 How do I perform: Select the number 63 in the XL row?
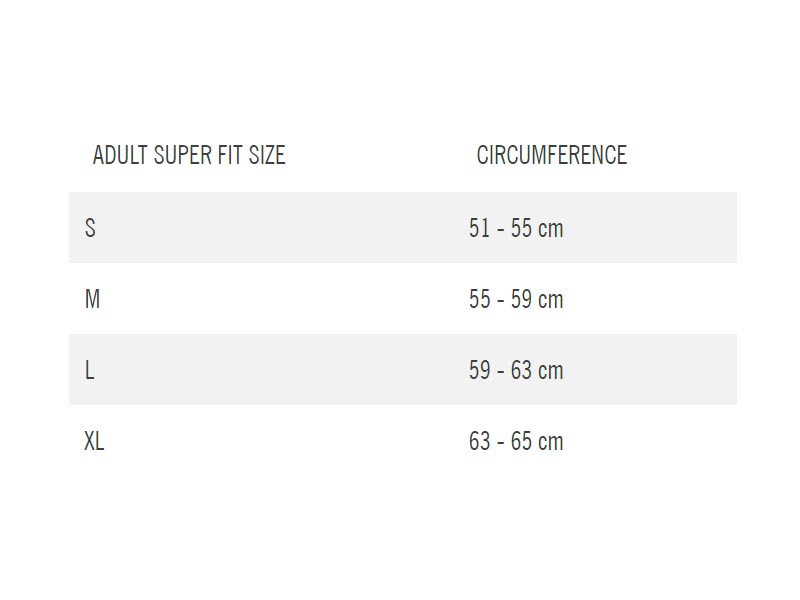point(480,441)
